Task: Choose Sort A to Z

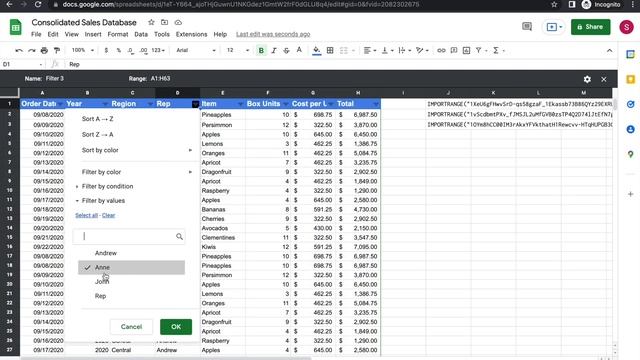Action: [98, 119]
